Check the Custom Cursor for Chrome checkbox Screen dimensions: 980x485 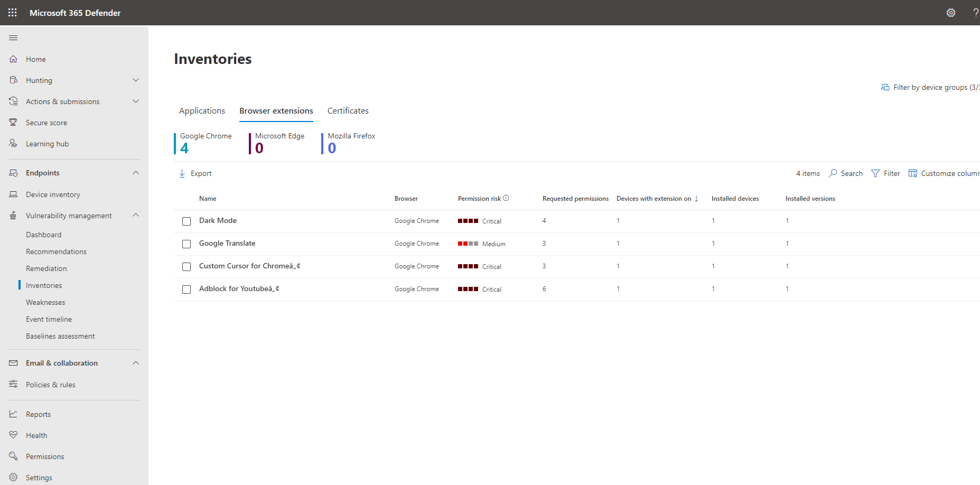(186, 267)
